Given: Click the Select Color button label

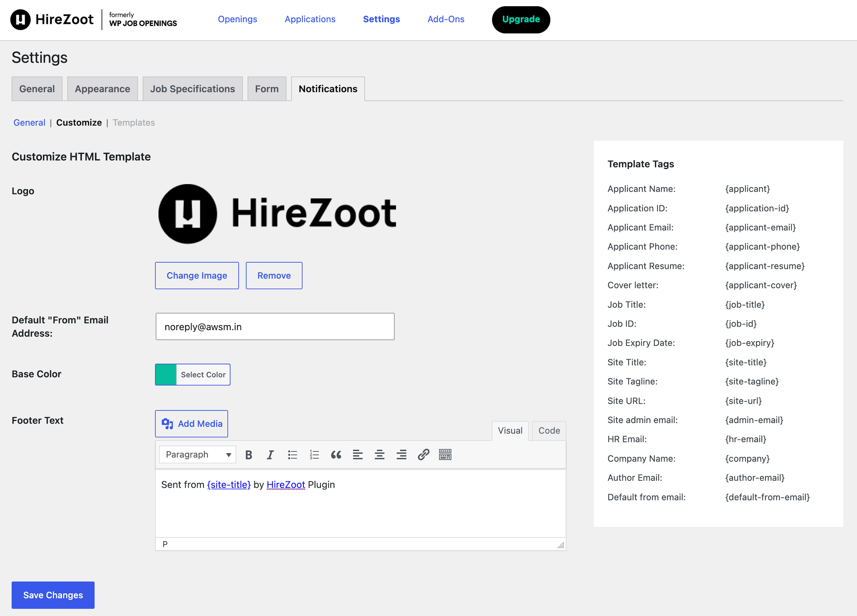Looking at the screenshot, I should [203, 375].
